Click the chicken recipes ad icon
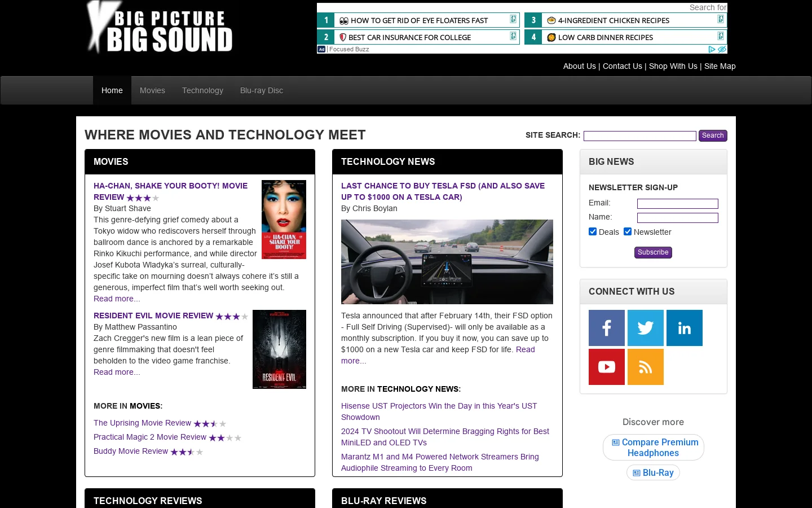Image resolution: width=812 pixels, height=508 pixels. click(551, 20)
